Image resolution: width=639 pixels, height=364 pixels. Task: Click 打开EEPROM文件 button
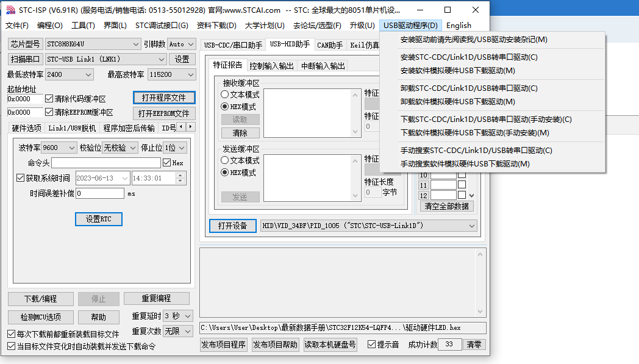point(164,113)
